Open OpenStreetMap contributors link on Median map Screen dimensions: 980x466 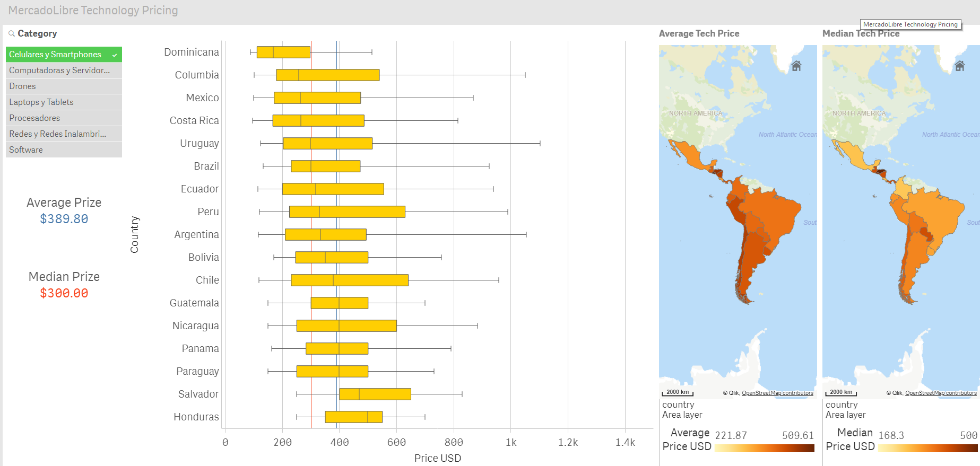940,393
